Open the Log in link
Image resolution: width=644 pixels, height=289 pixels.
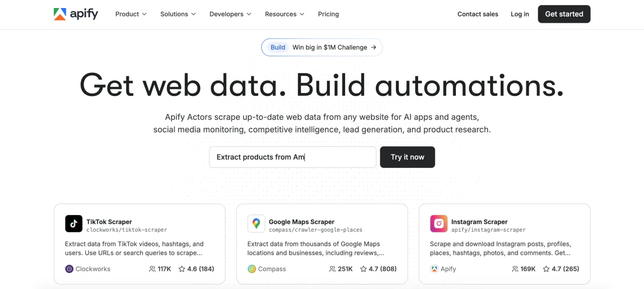pyautogui.click(x=520, y=14)
